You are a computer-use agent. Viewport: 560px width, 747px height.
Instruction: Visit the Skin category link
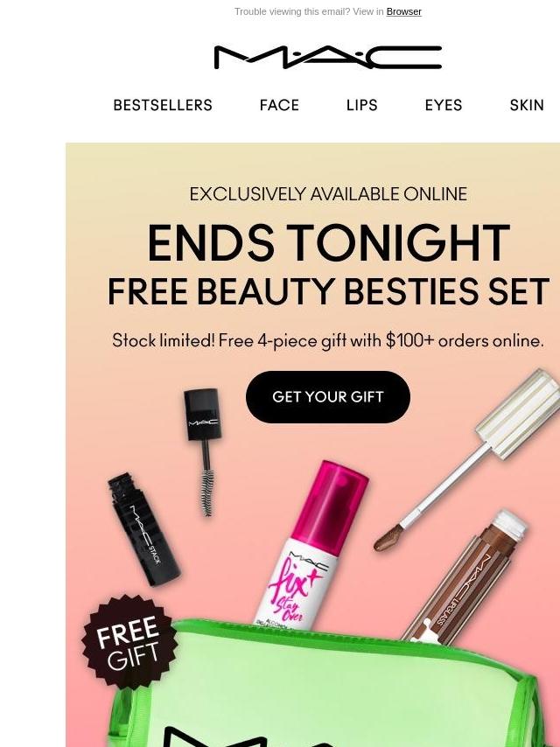[527, 105]
